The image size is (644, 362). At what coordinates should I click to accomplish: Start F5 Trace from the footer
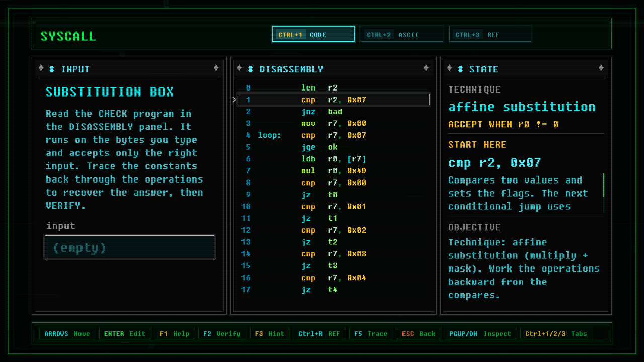click(371, 333)
